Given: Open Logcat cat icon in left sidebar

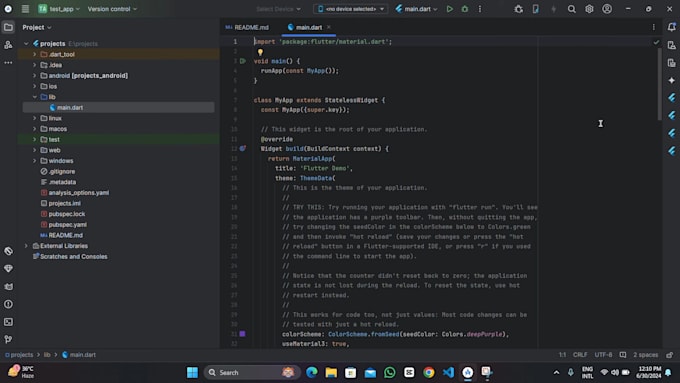Looking at the screenshot, I should click(8, 286).
